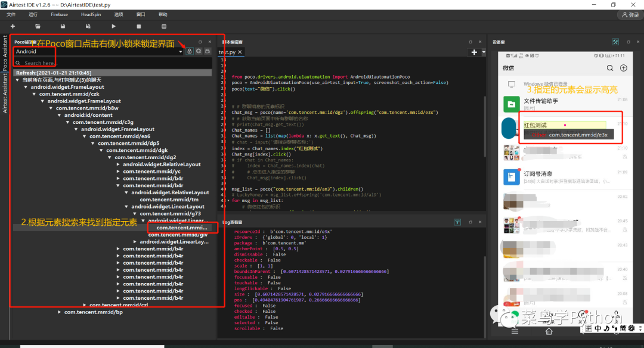Open the 帮助 menu
The image size is (644, 348).
(163, 14)
